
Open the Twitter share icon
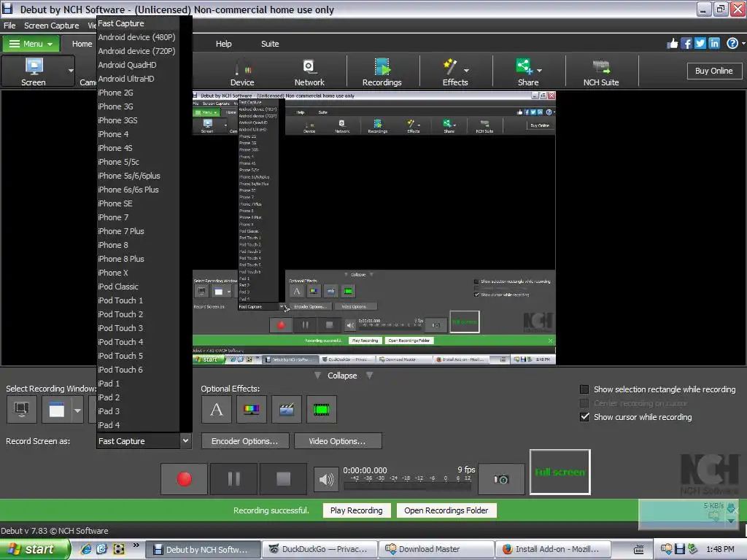pos(700,44)
